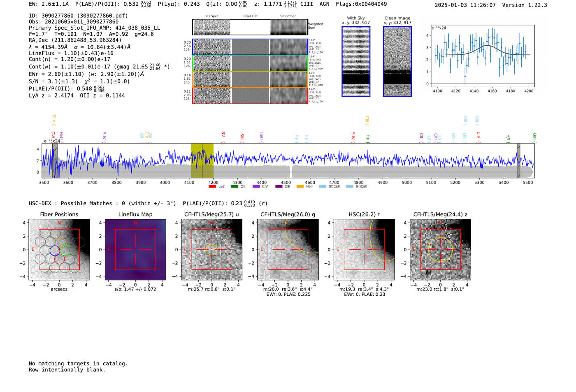Click 'm:23.0 rc:1.8" s:0.1"' caption
576x392 pixels.
click(440, 289)
